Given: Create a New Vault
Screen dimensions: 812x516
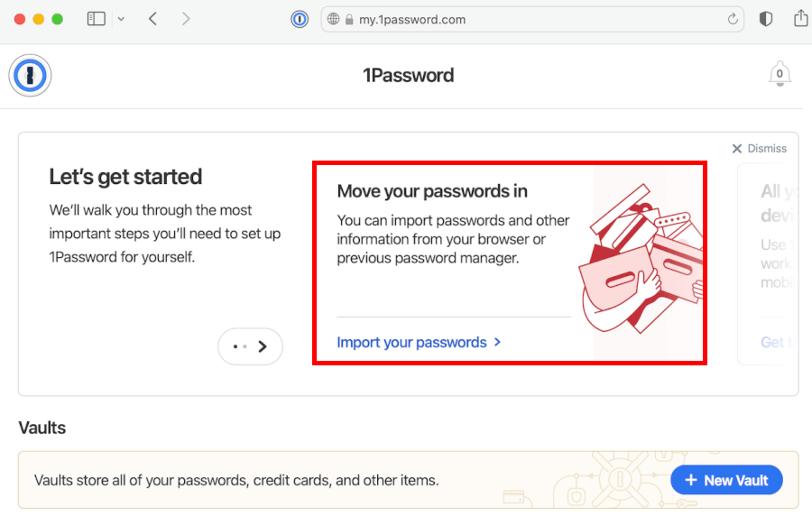Looking at the screenshot, I should (x=726, y=481).
